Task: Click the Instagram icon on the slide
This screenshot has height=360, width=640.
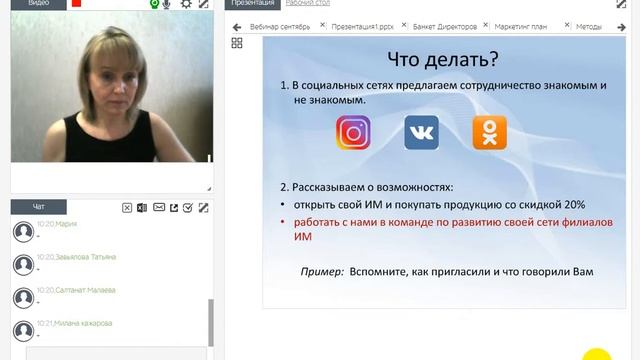Action: pyautogui.click(x=353, y=133)
